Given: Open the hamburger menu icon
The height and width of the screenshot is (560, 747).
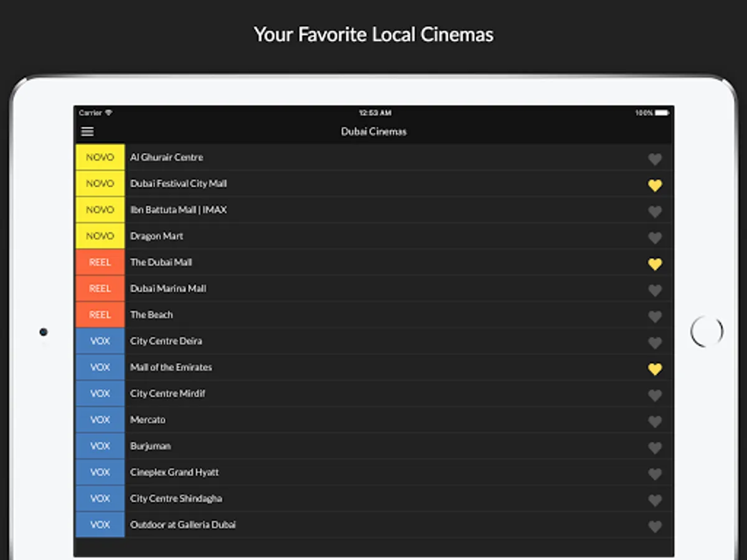Looking at the screenshot, I should tap(88, 132).
